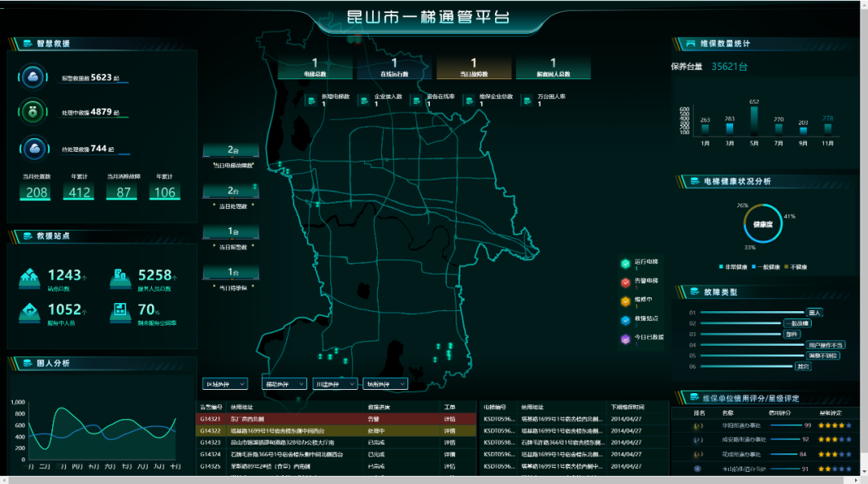Click the cloud icon beside 5623 rescue count
Viewport: 868px width, 484px height.
pyautogui.click(x=33, y=77)
